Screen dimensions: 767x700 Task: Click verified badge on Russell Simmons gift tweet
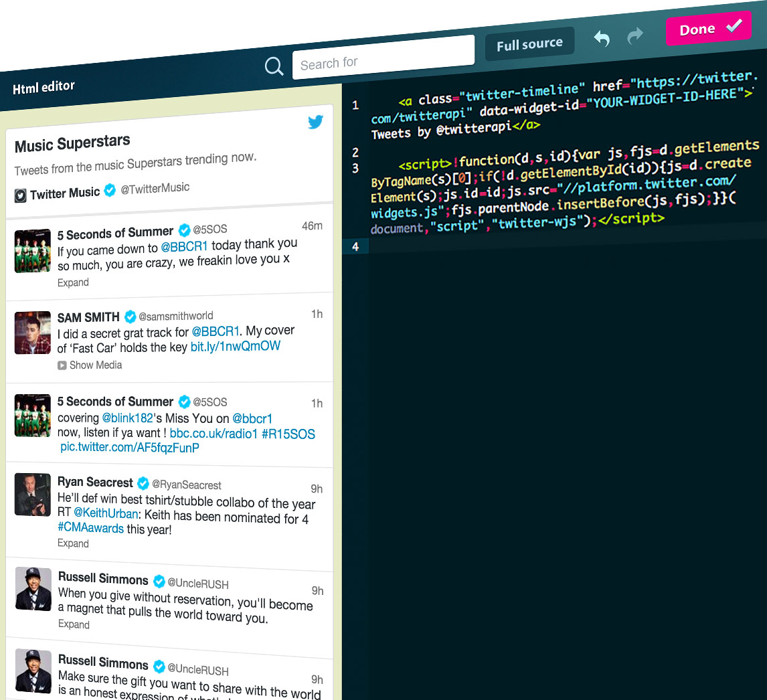coord(159,667)
